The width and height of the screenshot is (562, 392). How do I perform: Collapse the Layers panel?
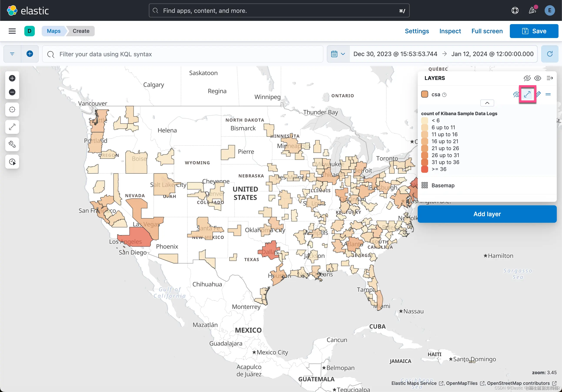point(550,78)
